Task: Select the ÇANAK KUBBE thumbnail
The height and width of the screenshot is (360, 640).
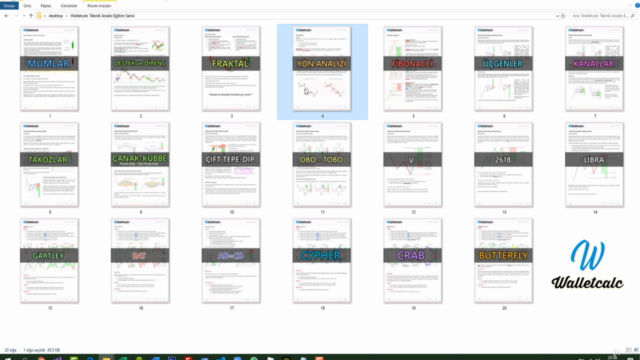Action: [x=140, y=164]
